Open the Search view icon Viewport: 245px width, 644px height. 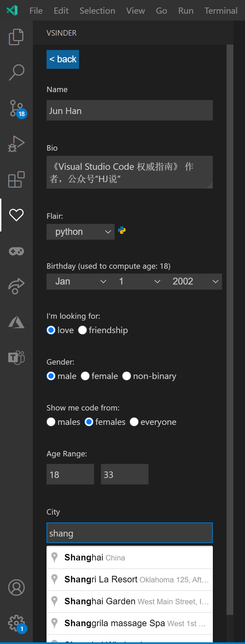(x=16, y=73)
